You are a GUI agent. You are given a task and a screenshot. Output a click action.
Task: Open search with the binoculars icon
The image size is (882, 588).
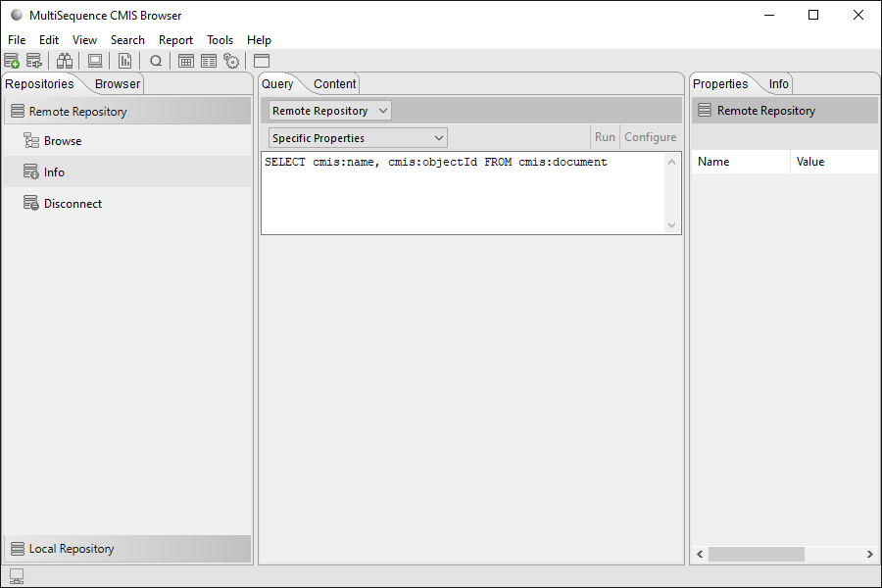pos(65,60)
